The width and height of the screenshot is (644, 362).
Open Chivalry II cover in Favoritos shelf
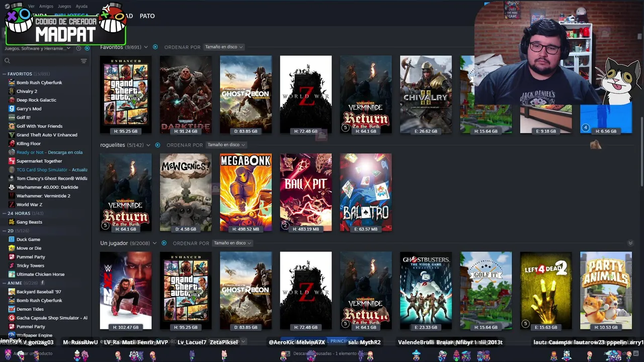(426, 95)
